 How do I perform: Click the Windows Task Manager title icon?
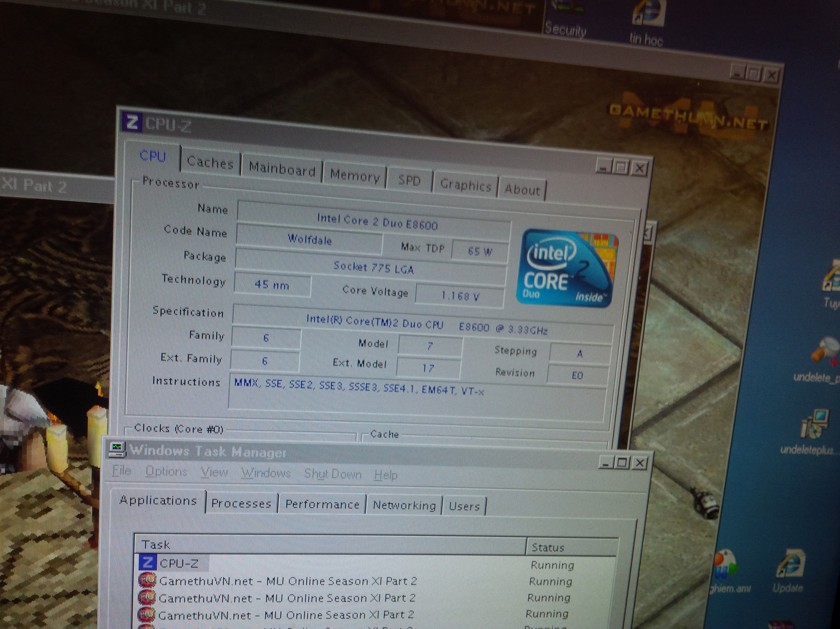[x=117, y=449]
